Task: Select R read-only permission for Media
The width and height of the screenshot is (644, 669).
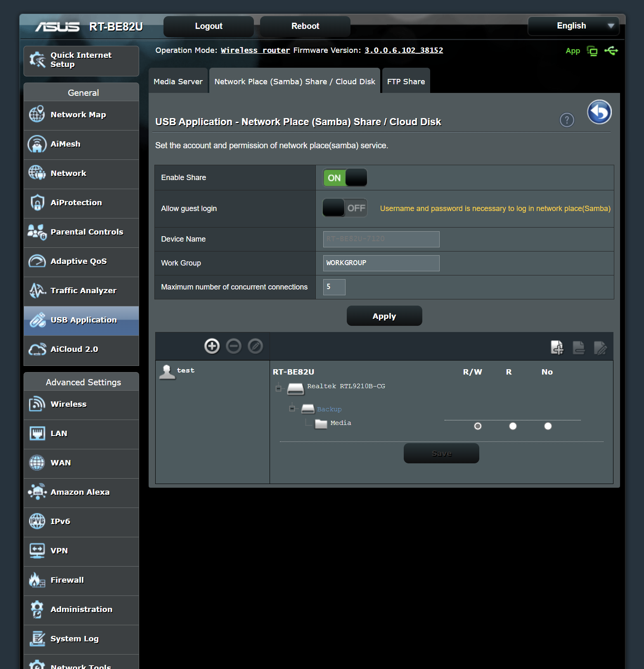Action: pos(513,426)
